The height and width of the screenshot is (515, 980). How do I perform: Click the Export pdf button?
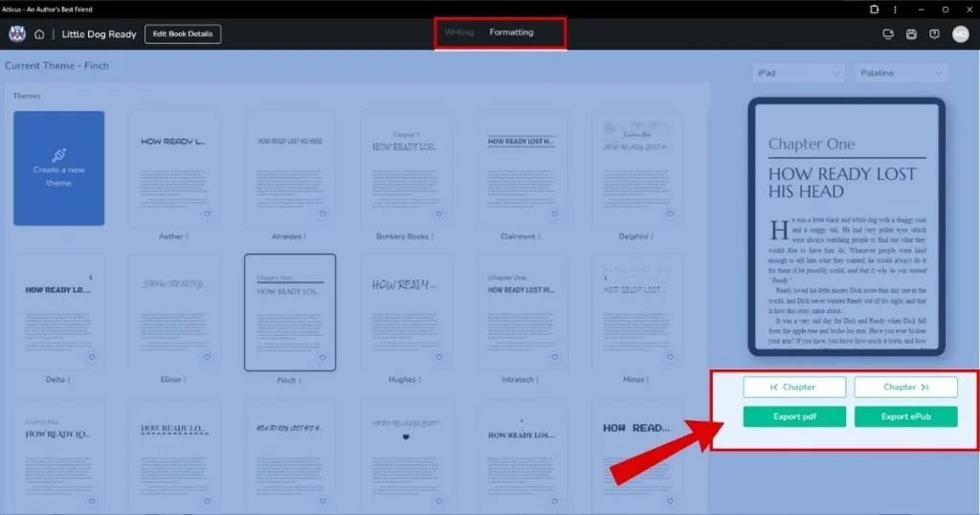pos(794,416)
